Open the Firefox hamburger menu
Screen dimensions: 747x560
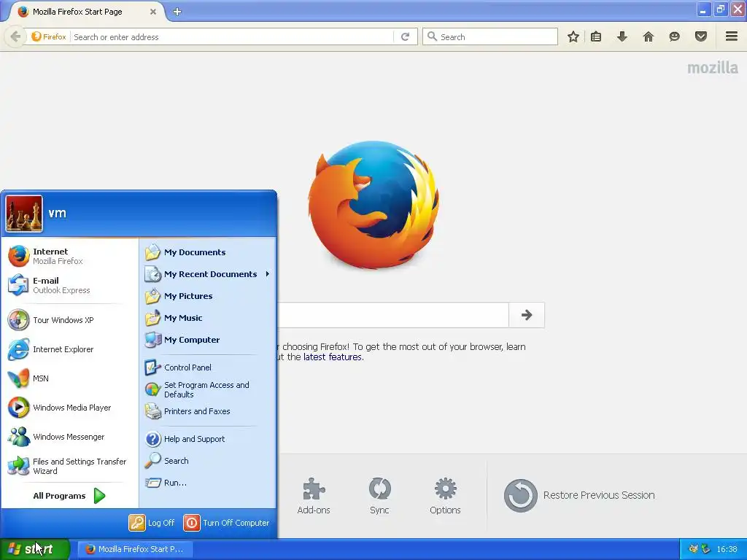tap(732, 36)
